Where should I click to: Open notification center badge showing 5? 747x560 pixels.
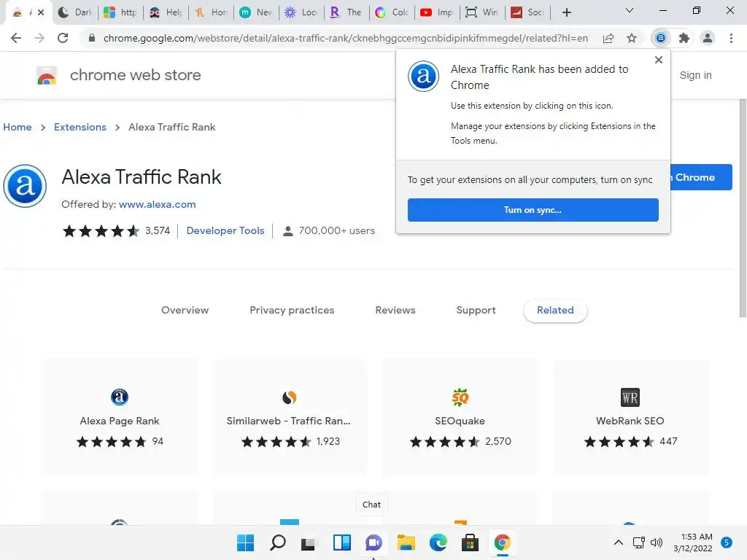tap(727, 542)
